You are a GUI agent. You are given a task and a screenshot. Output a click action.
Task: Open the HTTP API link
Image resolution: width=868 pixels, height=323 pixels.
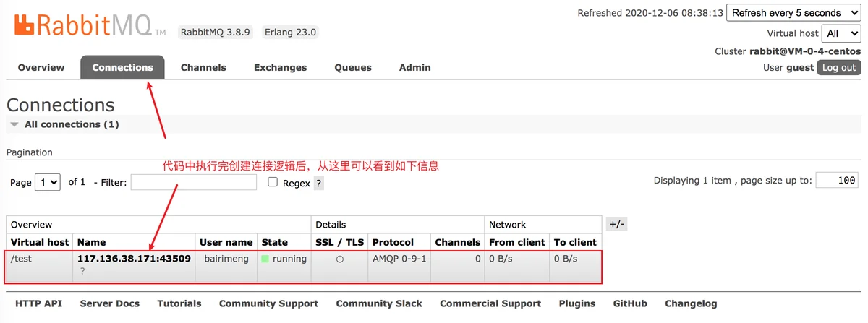pos(38,303)
